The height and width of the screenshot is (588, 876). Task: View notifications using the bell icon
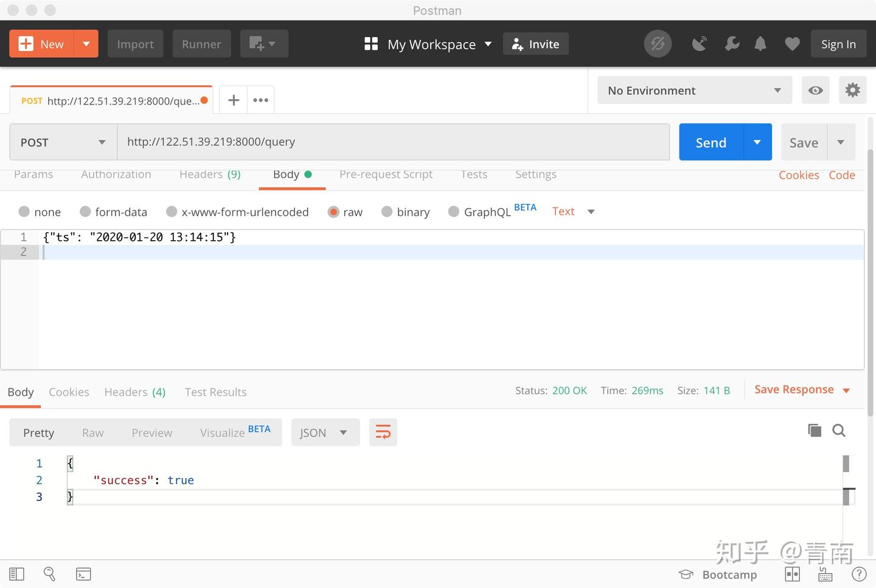tap(760, 43)
